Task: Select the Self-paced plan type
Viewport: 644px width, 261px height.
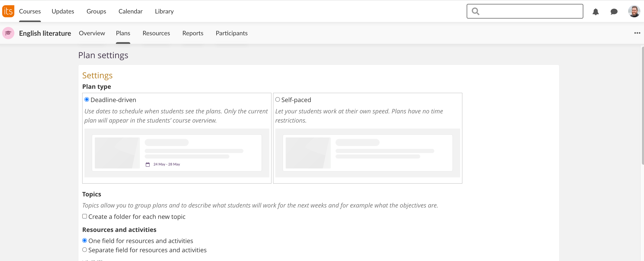Action: coord(277,100)
